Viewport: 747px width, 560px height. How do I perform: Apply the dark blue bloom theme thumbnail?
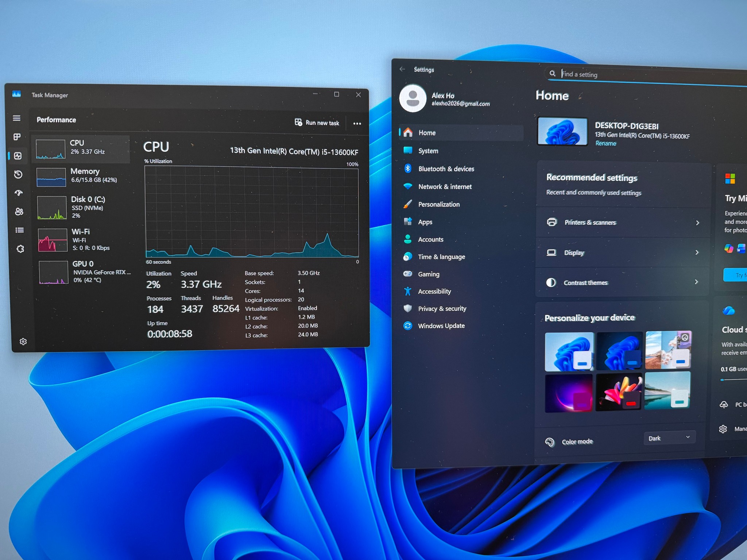tap(619, 350)
